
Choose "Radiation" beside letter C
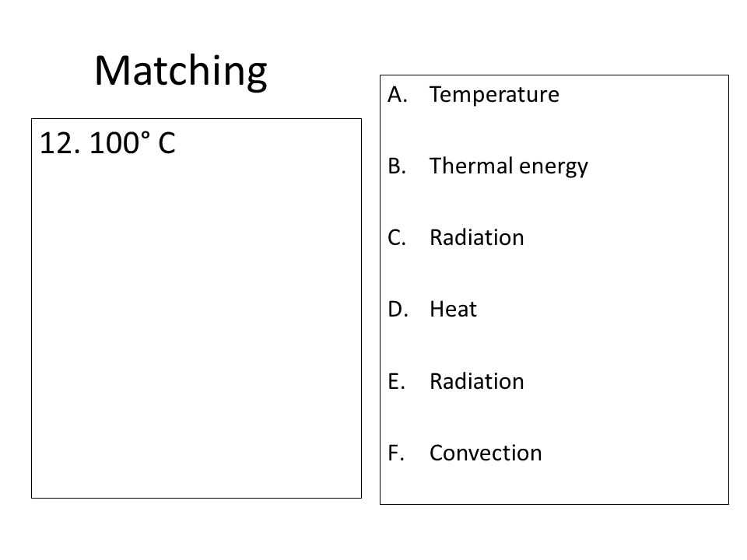[476, 237]
